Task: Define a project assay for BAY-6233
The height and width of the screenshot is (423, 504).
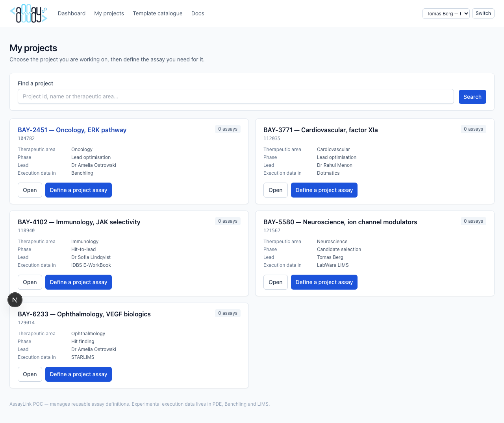Action: point(78,374)
